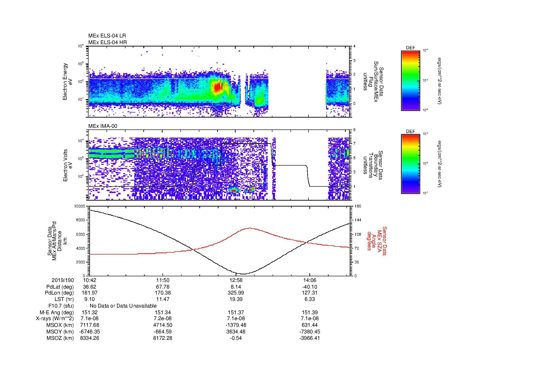Click M-E Ang value 151.32
This screenshot has height=392, width=555.
coord(90,313)
